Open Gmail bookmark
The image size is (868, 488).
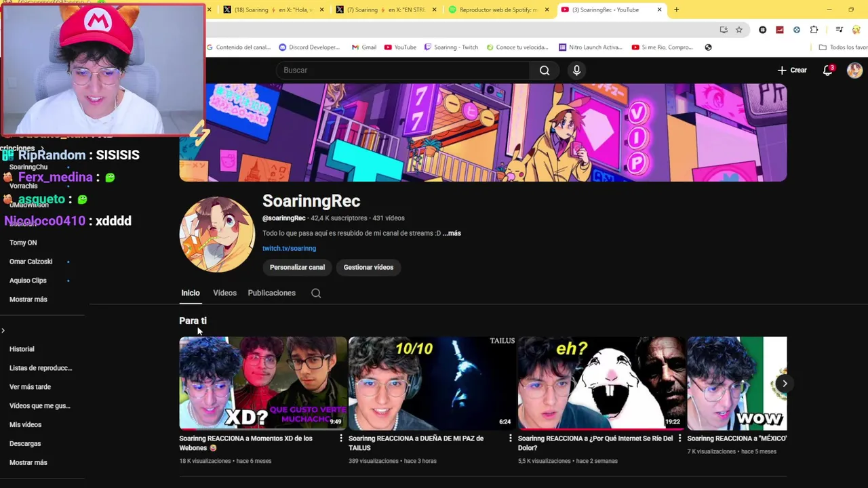[364, 47]
